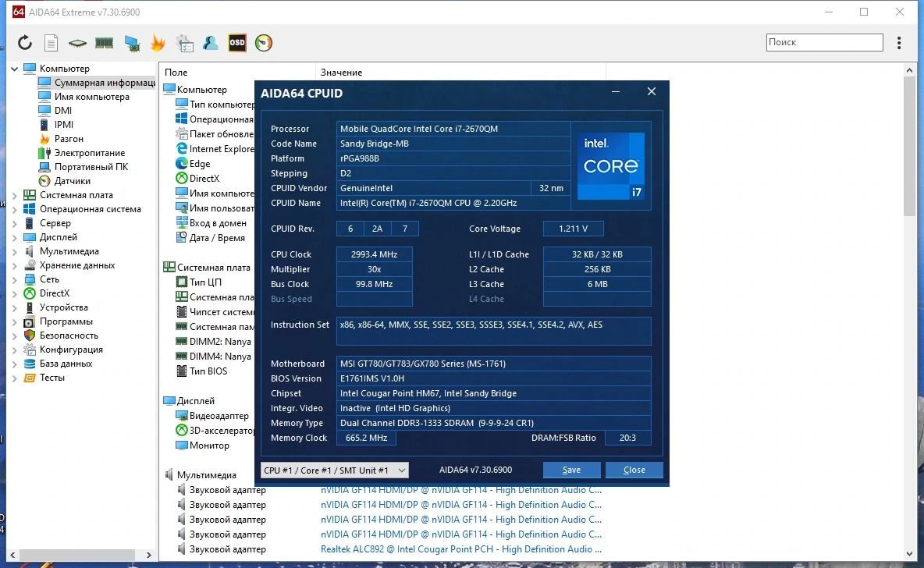Screen dimensions: 924x568
Task: Expand the Программы tree node
Action: pos(15,321)
